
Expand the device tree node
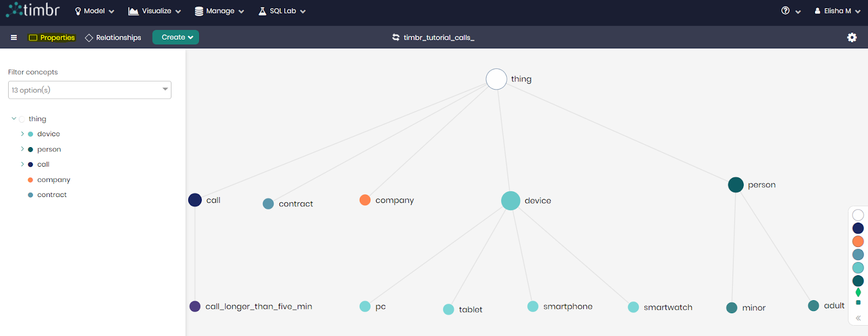pos(22,134)
